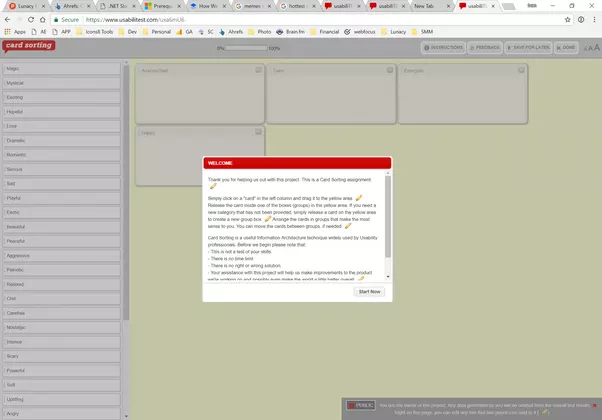602x420 pixels.
Task: Select the Beautiful card
Action: click(x=61, y=227)
